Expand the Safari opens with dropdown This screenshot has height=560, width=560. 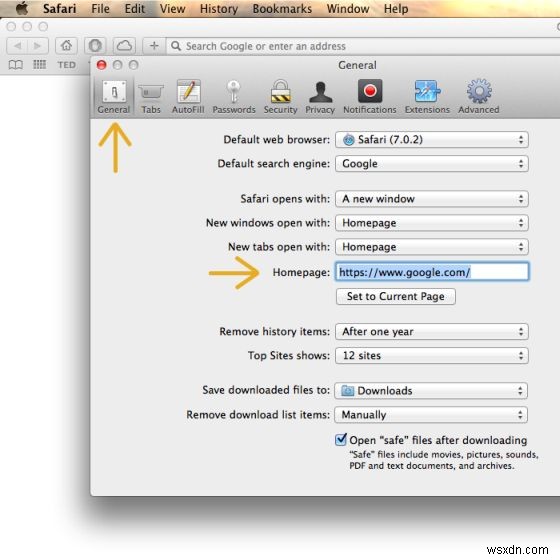click(x=432, y=199)
